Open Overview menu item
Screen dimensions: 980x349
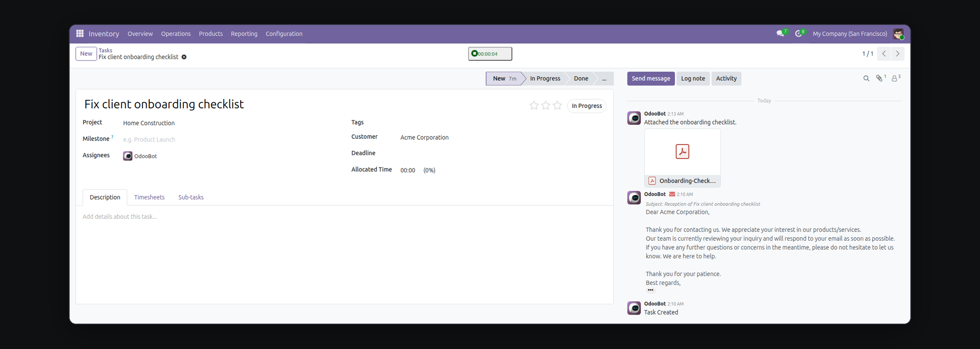point(140,34)
